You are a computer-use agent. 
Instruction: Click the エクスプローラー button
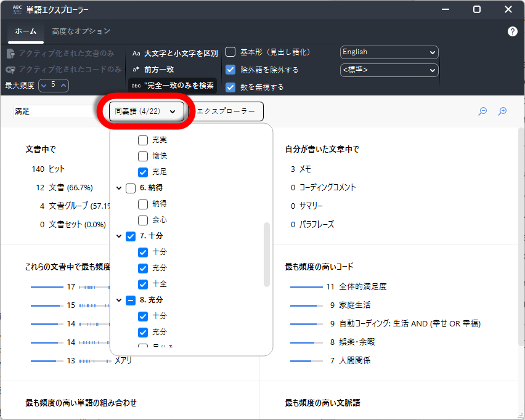(x=226, y=111)
